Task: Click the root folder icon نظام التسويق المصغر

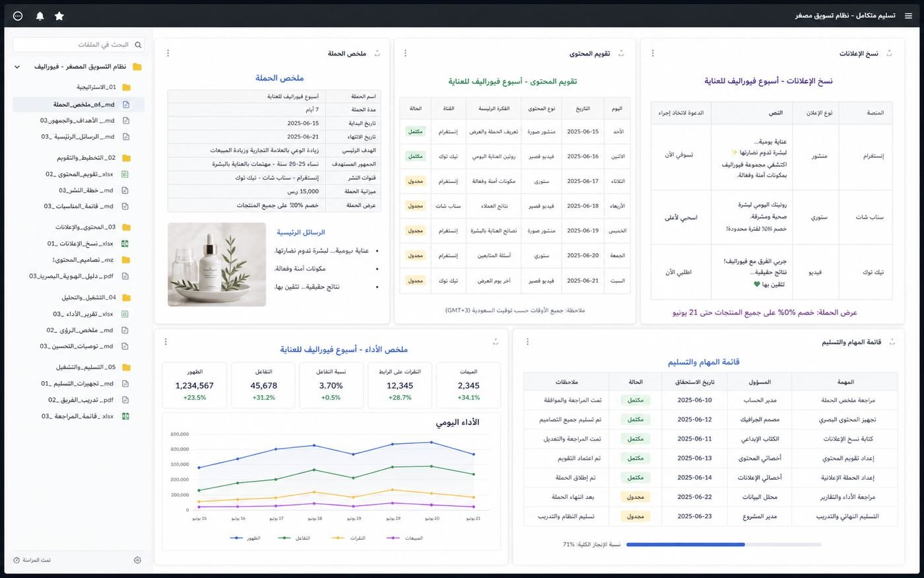Action: coord(137,67)
